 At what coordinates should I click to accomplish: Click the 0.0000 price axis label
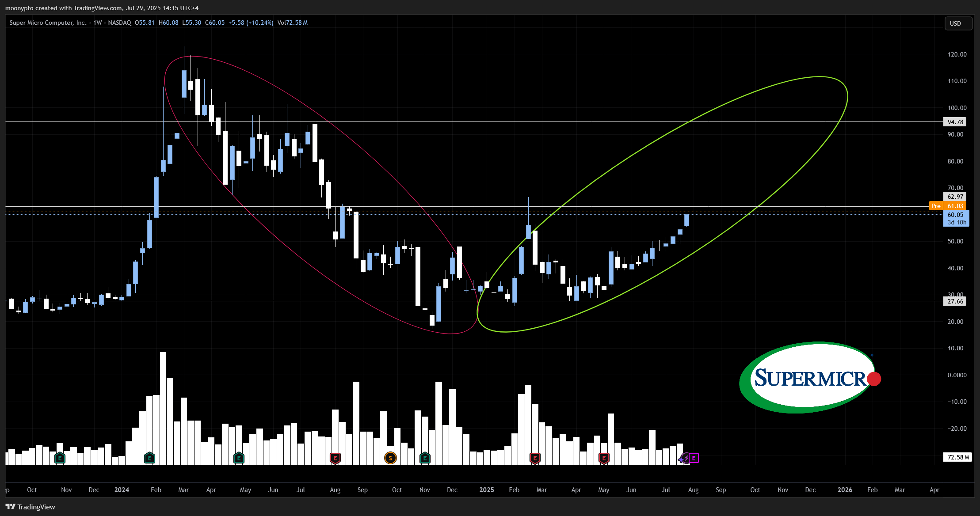957,375
